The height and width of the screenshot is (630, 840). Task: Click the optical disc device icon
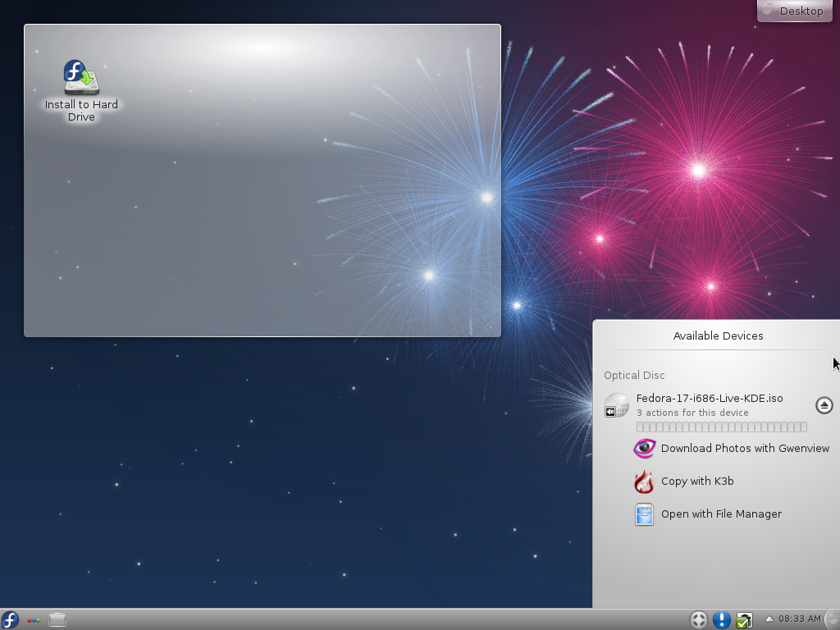click(617, 405)
